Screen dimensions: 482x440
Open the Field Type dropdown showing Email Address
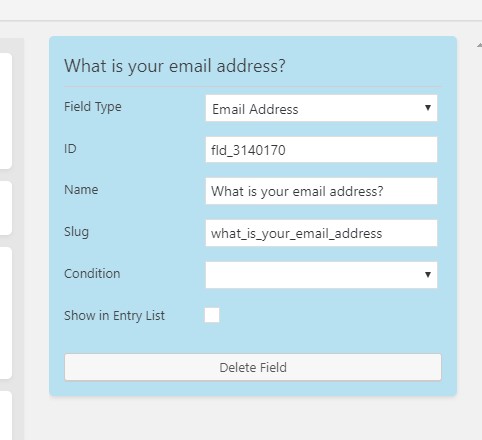click(x=321, y=108)
